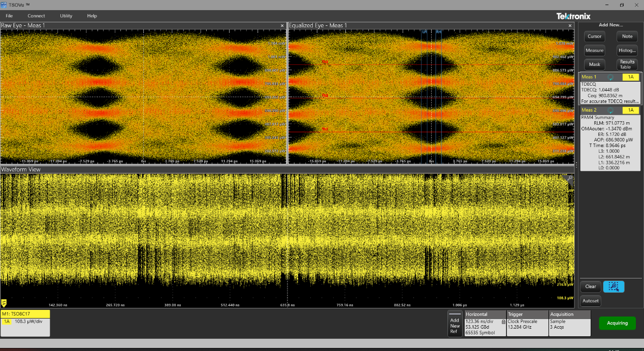Click the Meas 1 busy spinner icon
Image resolution: width=644 pixels, height=351 pixels.
pyautogui.click(x=611, y=77)
